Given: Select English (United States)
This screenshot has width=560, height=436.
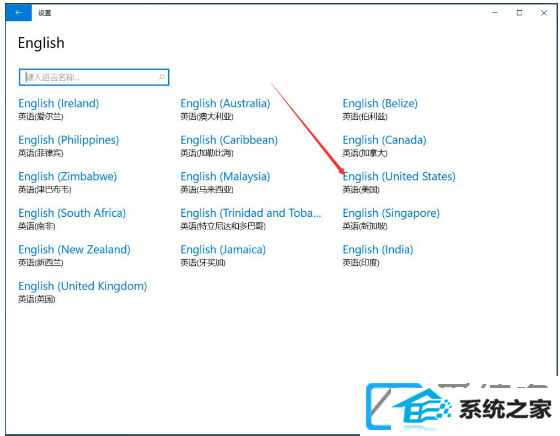Looking at the screenshot, I should 399,181.
